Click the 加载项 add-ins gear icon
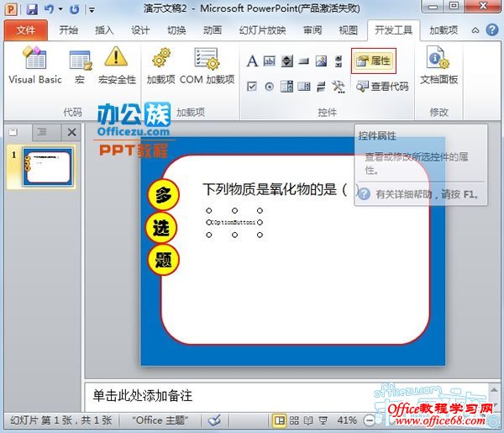The width and height of the screenshot is (504, 433). point(160,66)
